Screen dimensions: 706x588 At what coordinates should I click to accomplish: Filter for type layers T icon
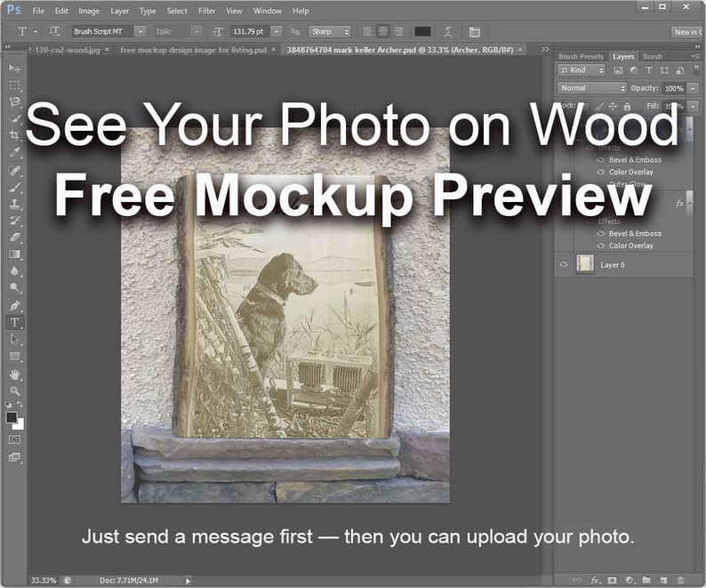pos(649,70)
